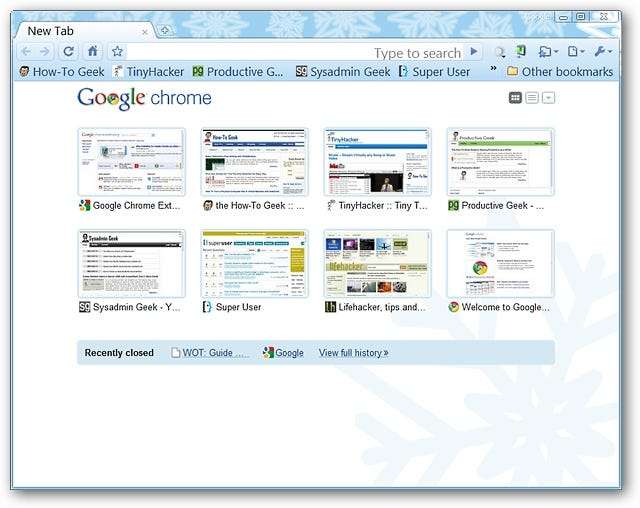Click the Chrome favicon beside Welcome to Google
Viewport: 640px width, 508px height.
pyautogui.click(x=453, y=307)
